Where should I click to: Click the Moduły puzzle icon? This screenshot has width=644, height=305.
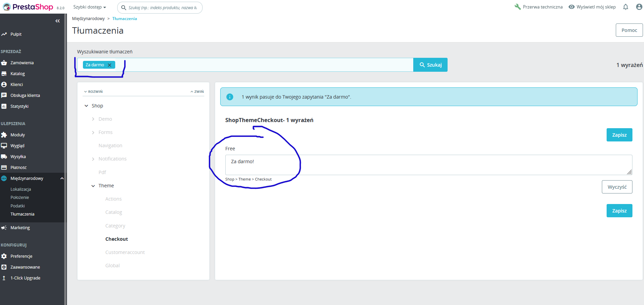coord(4,135)
